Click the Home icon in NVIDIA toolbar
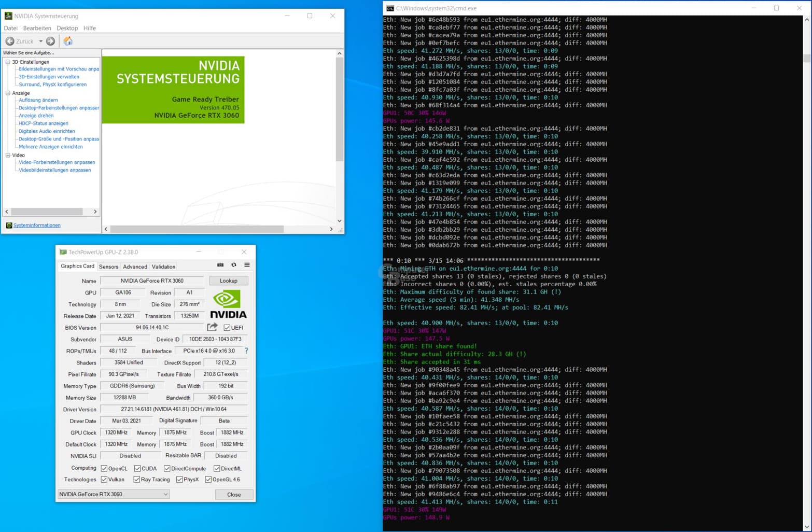Viewport: 812px width, 532px height. (x=68, y=41)
